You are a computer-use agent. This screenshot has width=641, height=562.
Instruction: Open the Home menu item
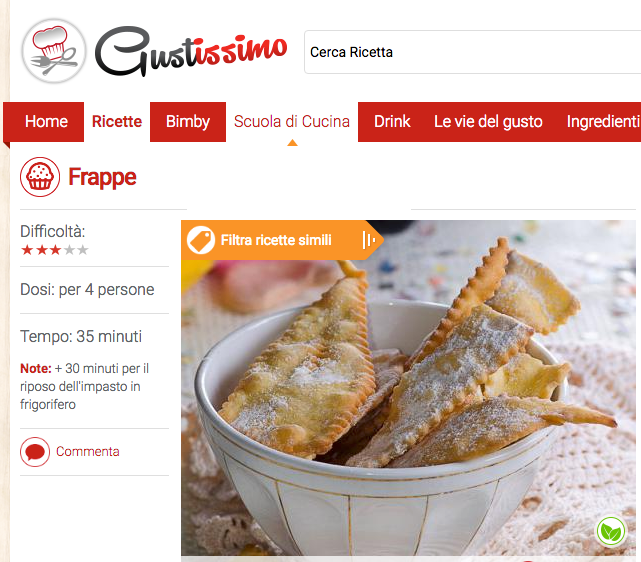pos(46,122)
